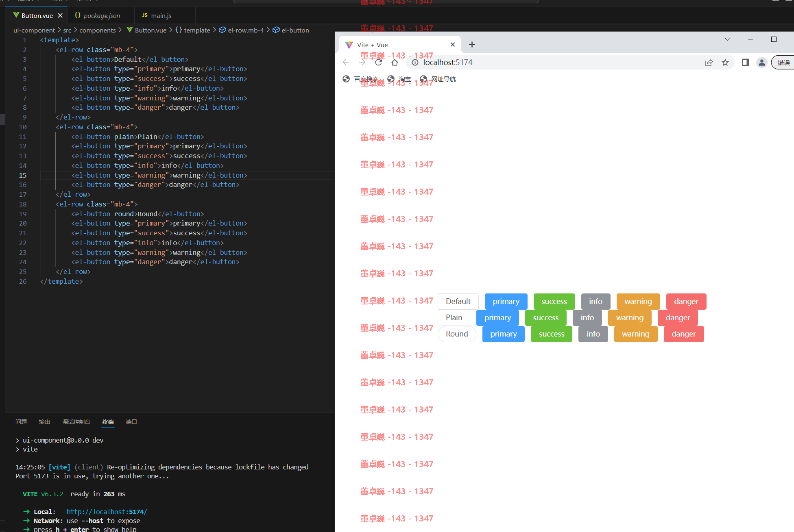
Task: Click the Vite + Vue tab title
Action: click(372, 45)
